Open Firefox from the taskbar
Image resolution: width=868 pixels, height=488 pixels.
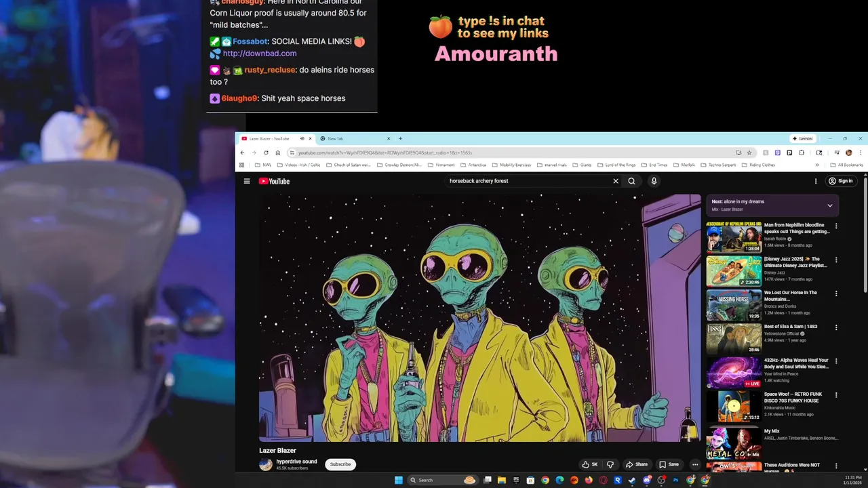coord(589,481)
